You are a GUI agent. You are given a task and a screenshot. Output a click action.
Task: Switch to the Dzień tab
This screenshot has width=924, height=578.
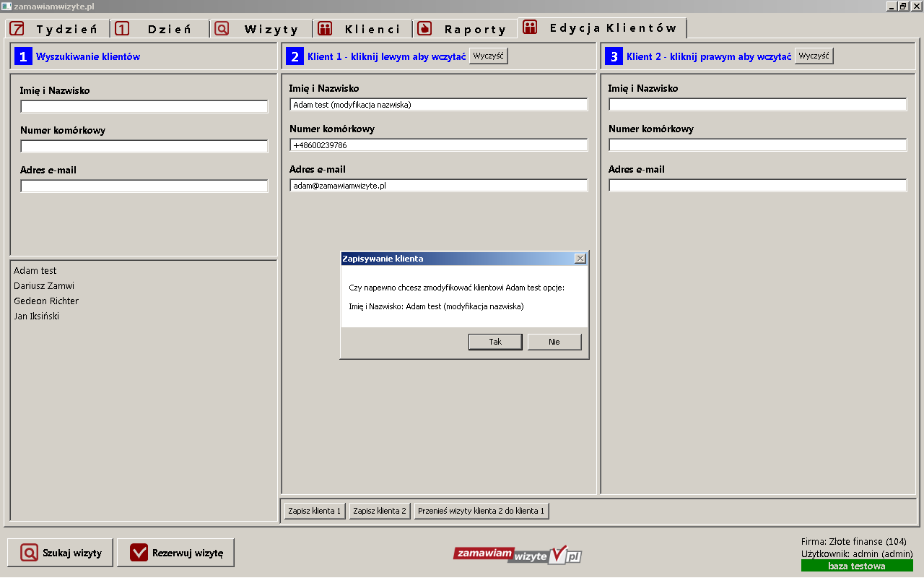pyautogui.click(x=160, y=29)
